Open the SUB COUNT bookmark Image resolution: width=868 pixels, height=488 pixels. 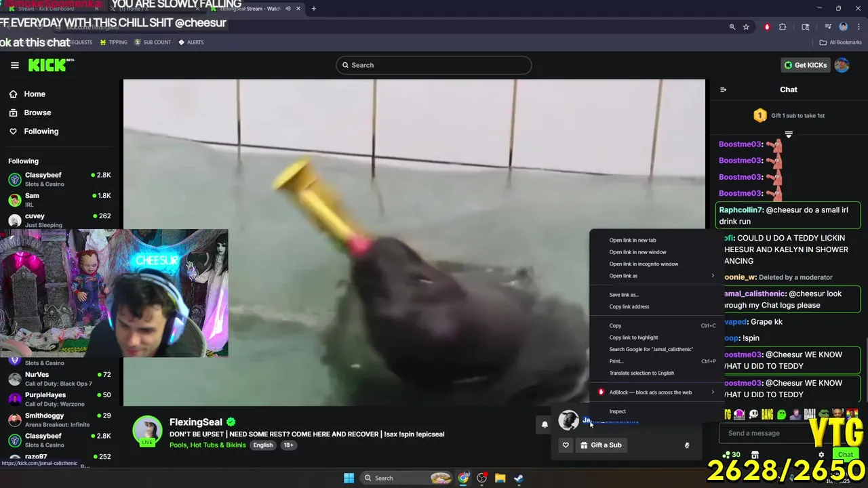(x=153, y=42)
